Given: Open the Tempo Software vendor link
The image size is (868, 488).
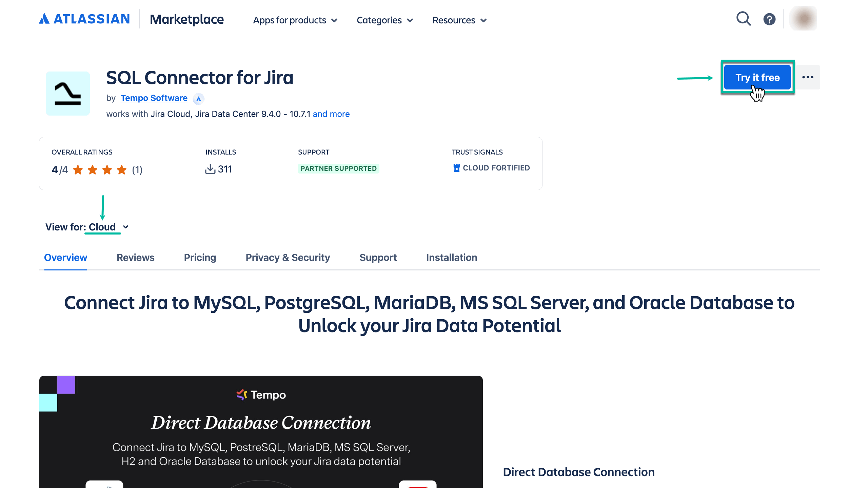Looking at the screenshot, I should [153, 98].
